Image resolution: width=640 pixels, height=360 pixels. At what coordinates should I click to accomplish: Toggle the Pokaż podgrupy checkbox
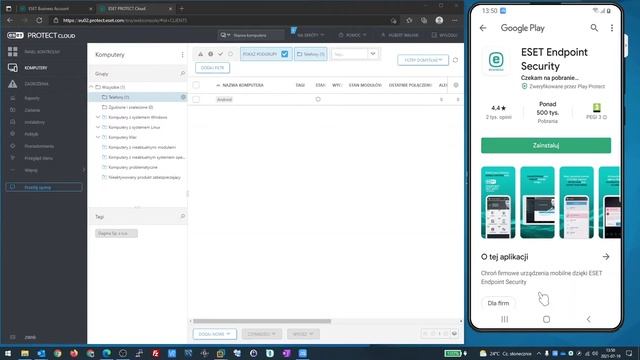point(284,54)
